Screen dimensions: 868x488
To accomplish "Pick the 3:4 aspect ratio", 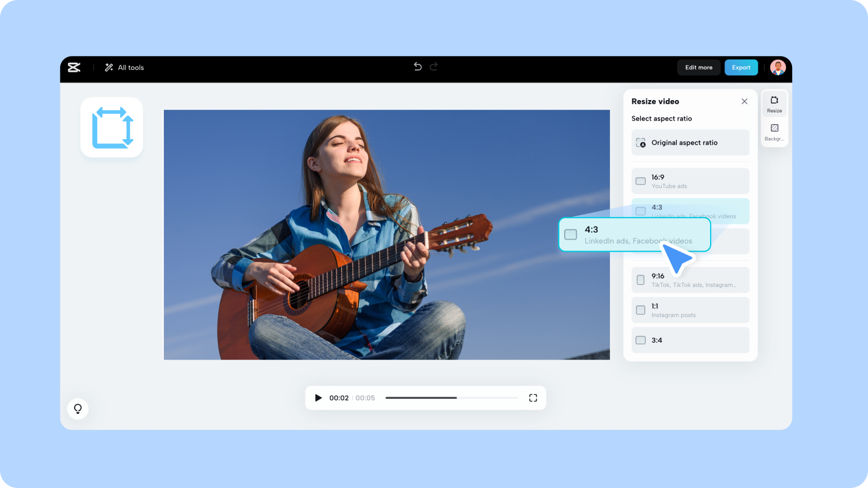I will tap(690, 340).
